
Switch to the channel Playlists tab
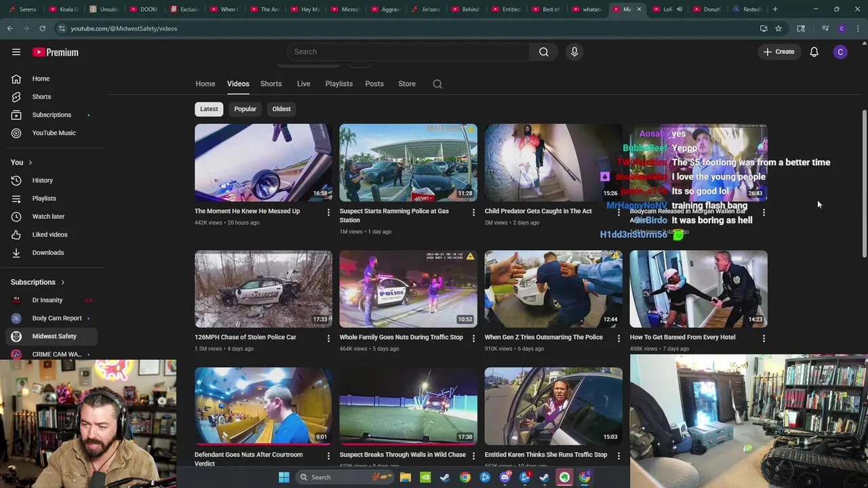pyautogui.click(x=339, y=84)
